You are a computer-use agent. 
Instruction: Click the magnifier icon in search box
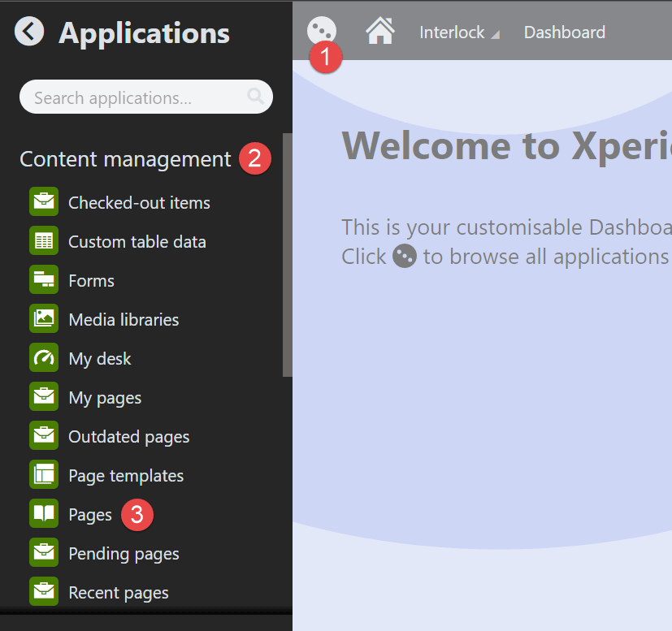(255, 97)
